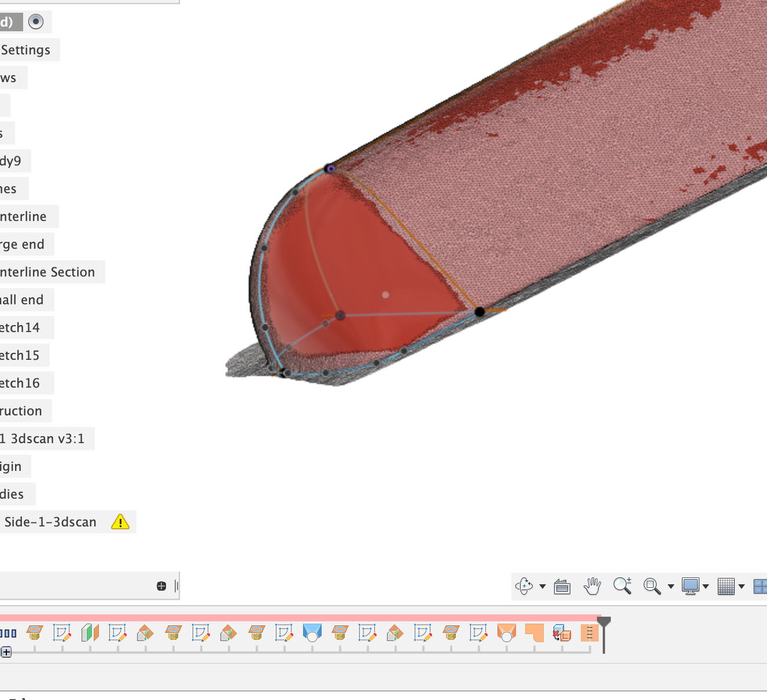Screen dimensions: 767x700
Task: Open the multiple viewports layout icon
Action: coord(761,585)
